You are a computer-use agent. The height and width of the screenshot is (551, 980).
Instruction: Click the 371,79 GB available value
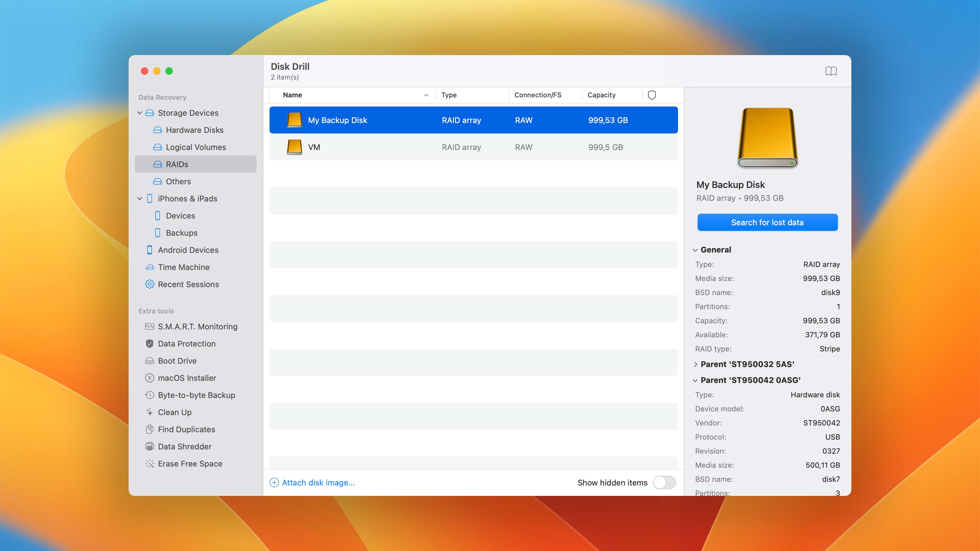click(823, 335)
